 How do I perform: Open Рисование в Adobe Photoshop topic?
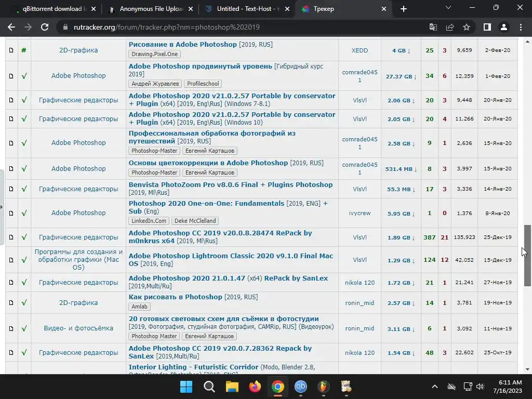pyautogui.click(x=182, y=45)
